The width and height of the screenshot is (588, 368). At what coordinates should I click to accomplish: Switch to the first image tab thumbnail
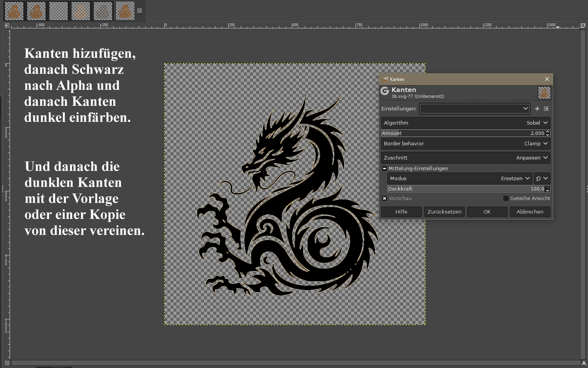[14, 11]
